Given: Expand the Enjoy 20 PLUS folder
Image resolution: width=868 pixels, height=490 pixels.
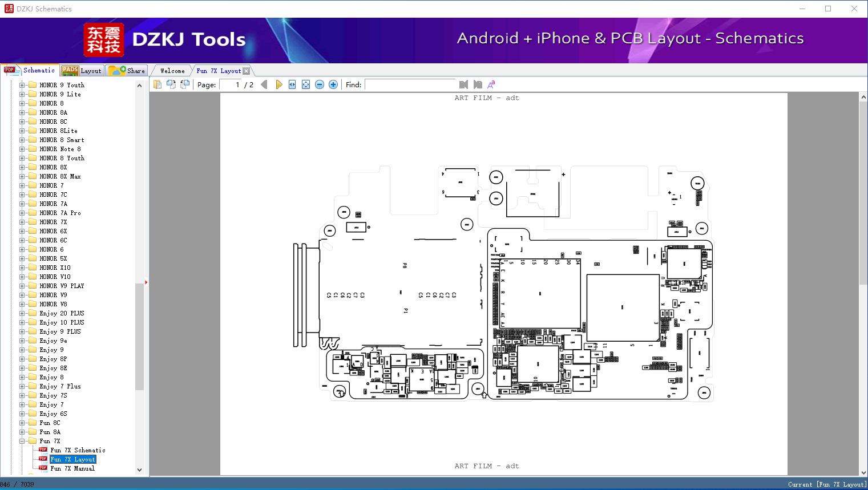Looking at the screenshot, I should click(22, 313).
